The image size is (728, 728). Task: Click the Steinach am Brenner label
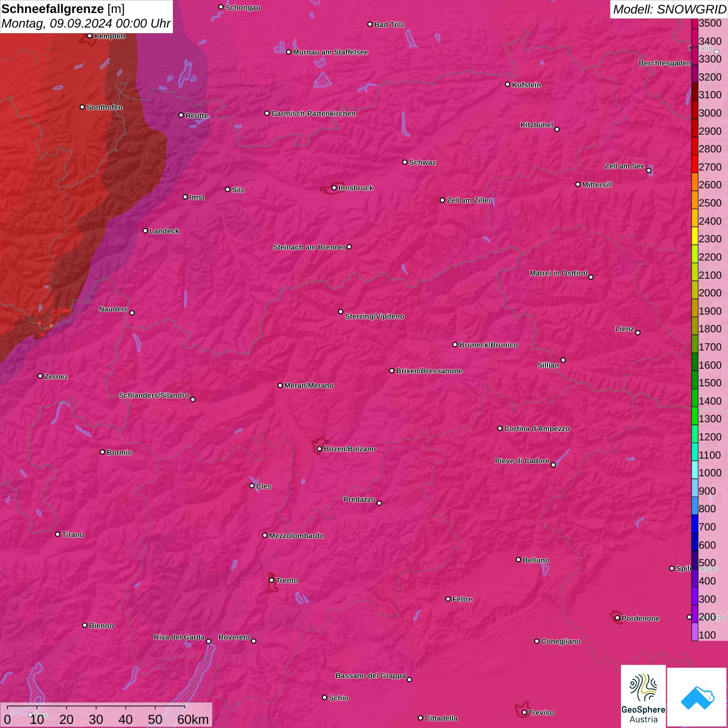pos(309,247)
